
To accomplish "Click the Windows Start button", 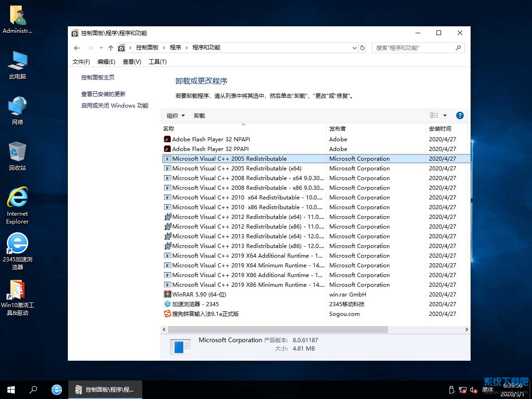I will pos(11,389).
